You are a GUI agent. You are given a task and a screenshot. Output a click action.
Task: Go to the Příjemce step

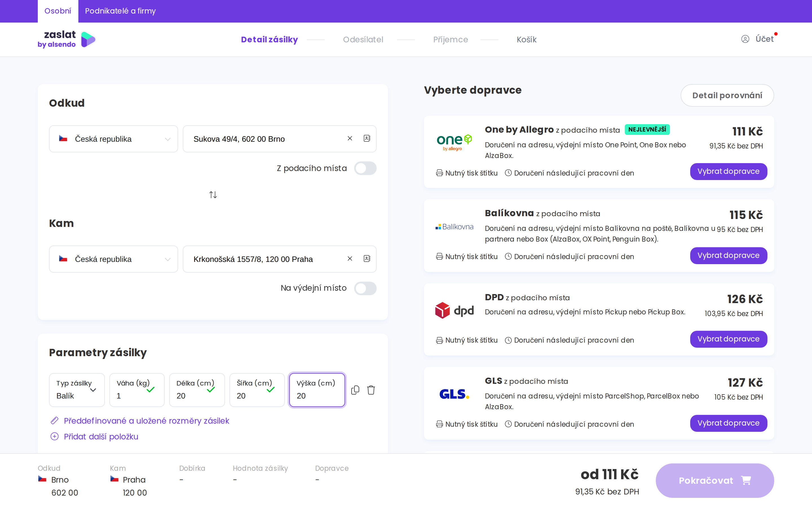tap(451, 40)
